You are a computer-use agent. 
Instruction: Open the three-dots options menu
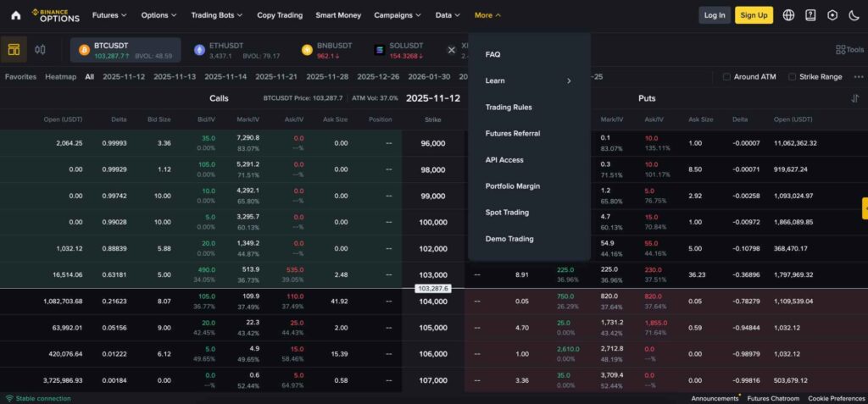tap(858, 77)
